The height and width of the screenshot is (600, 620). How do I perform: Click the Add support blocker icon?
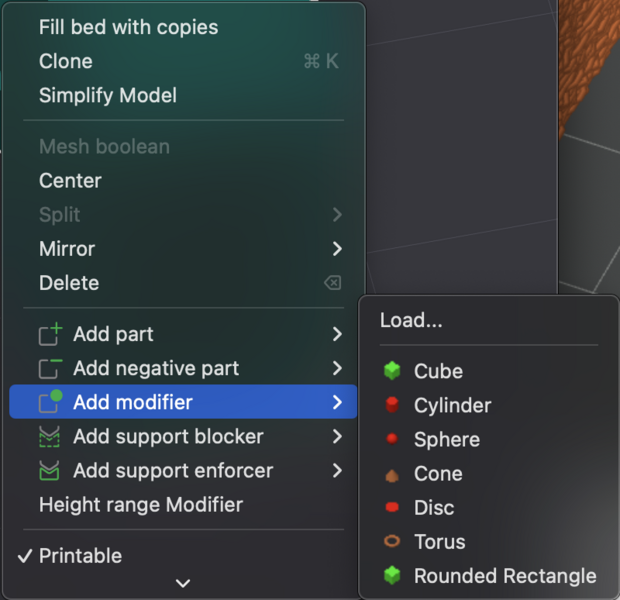[49, 437]
